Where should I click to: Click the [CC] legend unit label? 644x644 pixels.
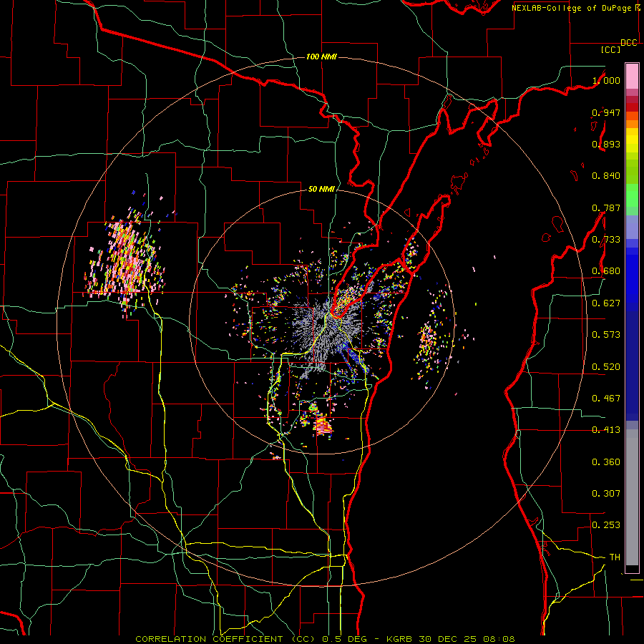(611, 49)
